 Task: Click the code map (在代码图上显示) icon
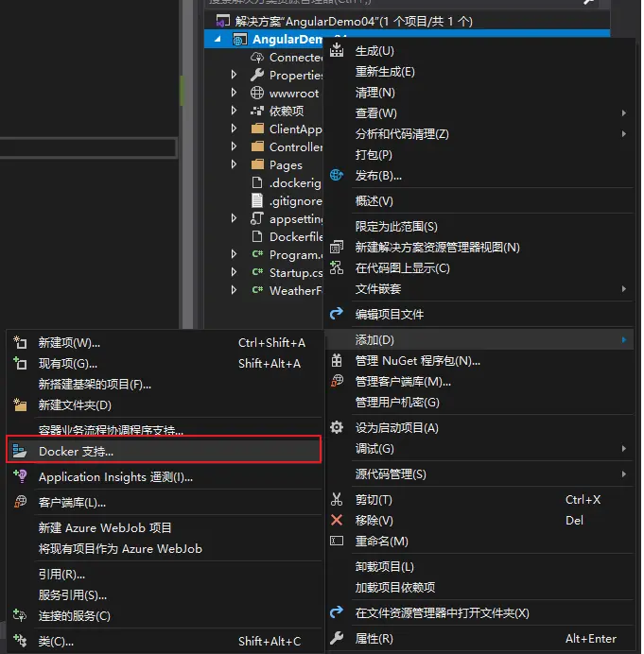tap(337, 267)
